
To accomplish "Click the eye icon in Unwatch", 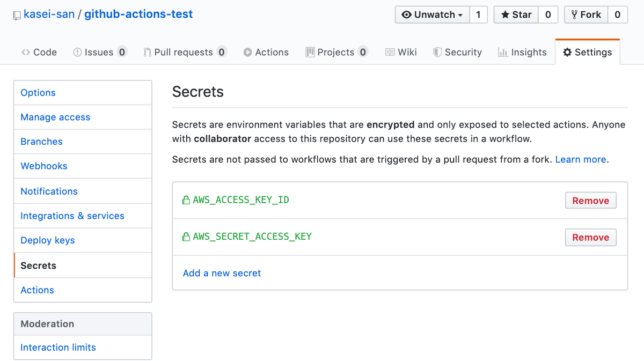I will (406, 15).
